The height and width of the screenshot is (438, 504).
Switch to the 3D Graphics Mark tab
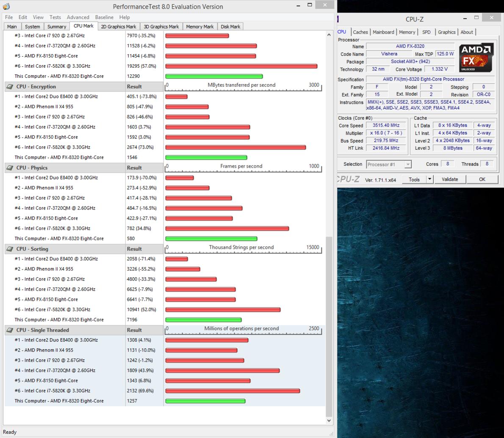click(161, 27)
